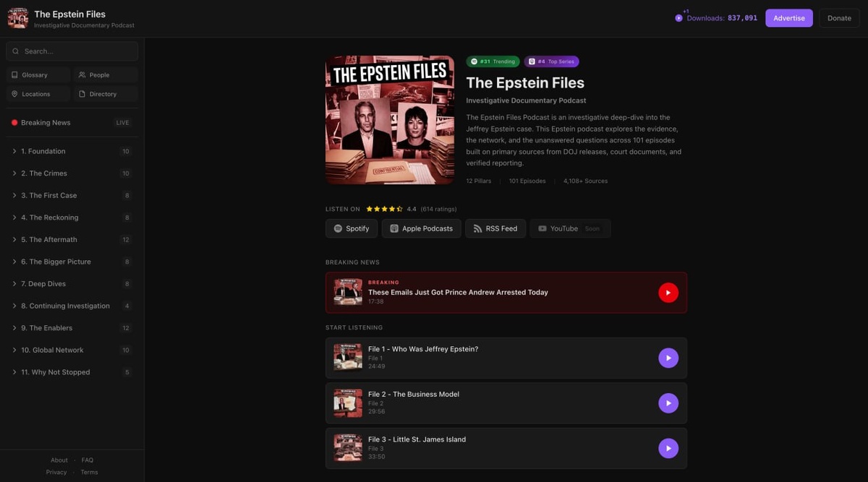Open the FAQ footer link
The image size is (868, 482).
tap(88, 460)
